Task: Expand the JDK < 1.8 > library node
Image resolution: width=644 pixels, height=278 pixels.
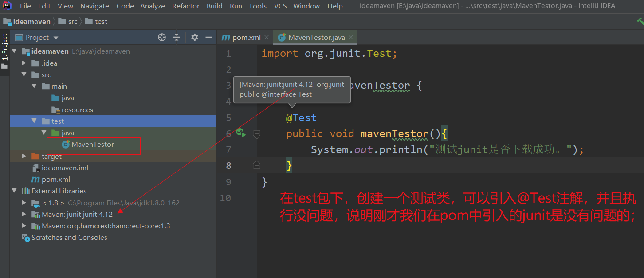Action: (24, 203)
